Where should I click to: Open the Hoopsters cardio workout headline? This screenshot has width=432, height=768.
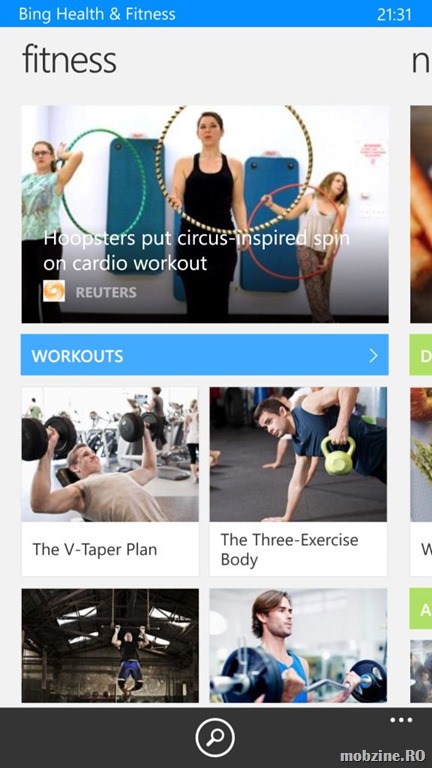[x=196, y=251]
